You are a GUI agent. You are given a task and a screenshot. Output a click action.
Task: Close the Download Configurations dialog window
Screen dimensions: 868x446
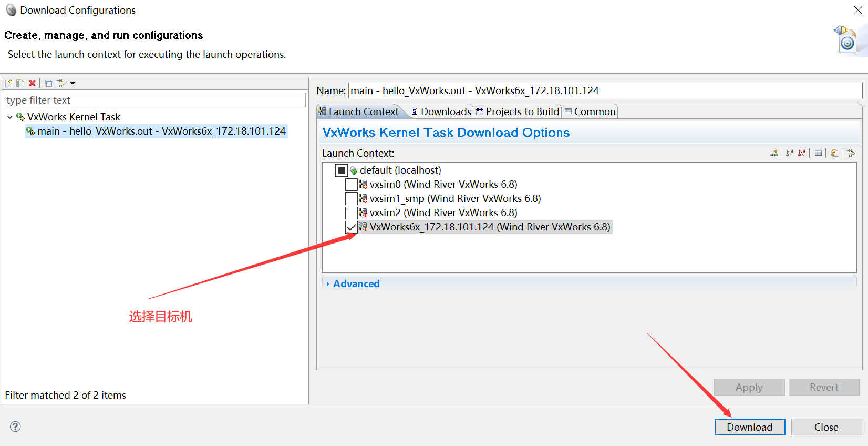point(858,11)
